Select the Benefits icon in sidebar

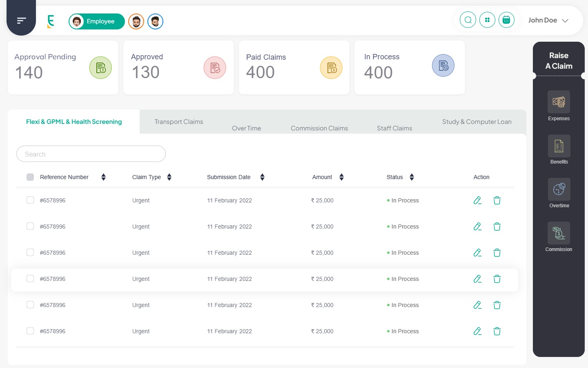[559, 146]
